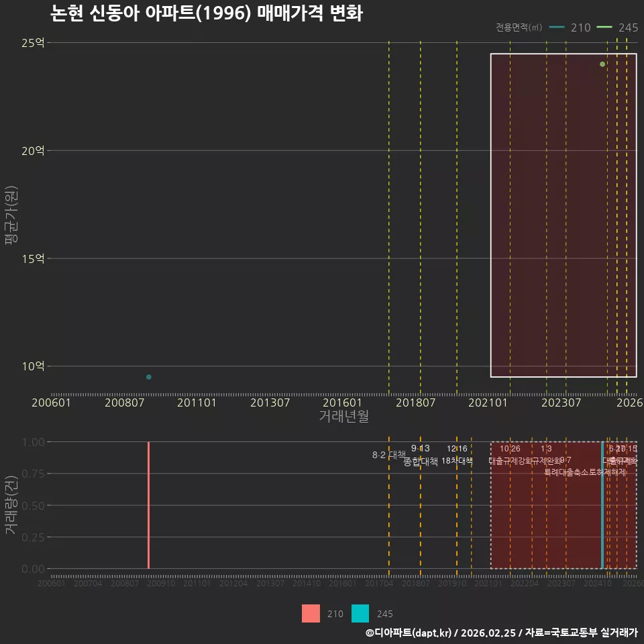Click the 25억 y-axis label
The width and height of the screenshot is (644, 644).
pos(33,43)
